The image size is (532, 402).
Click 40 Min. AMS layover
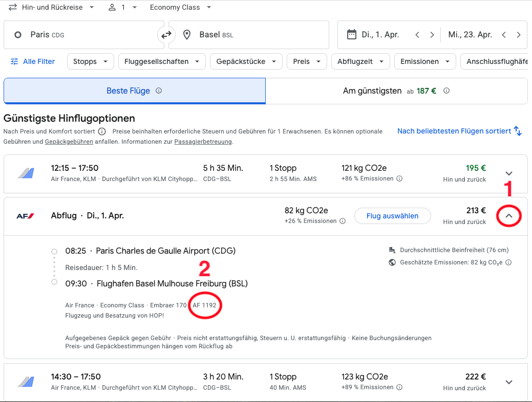[288, 388]
